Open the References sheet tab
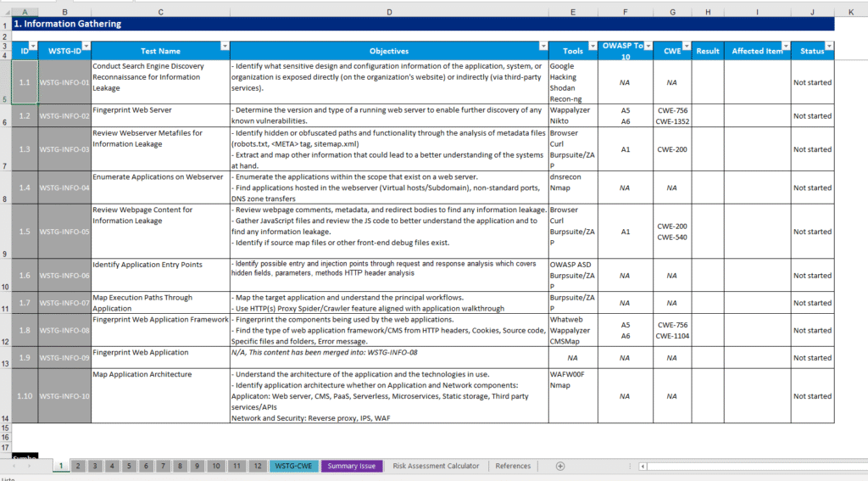The image size is (868, 481). point(513,466)
